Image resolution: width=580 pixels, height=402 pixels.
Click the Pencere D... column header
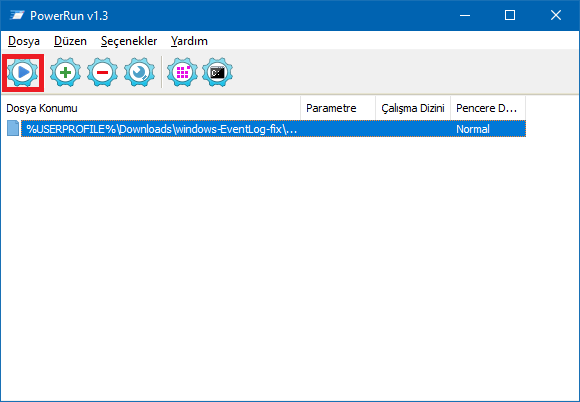[488, 108]
